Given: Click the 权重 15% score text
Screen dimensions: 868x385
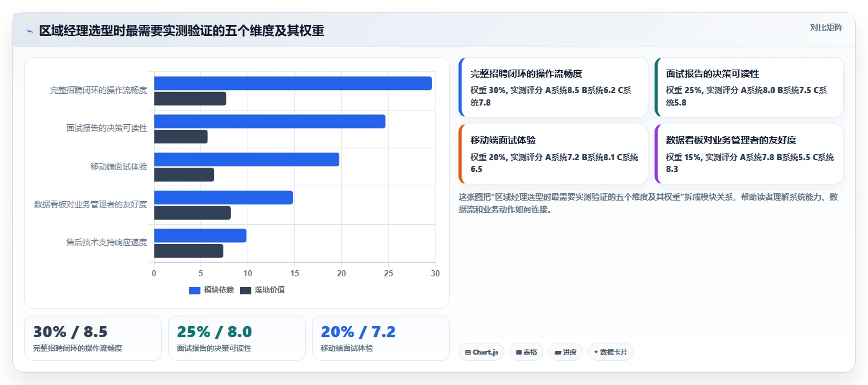Looking at the screenshot, I should (750, 163).
